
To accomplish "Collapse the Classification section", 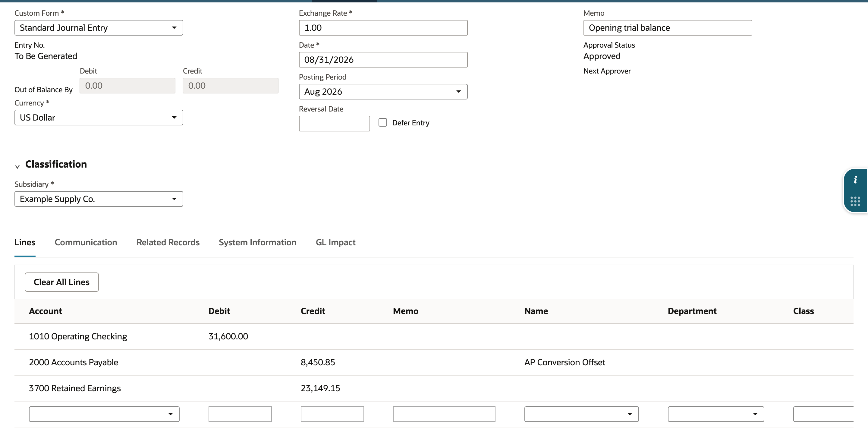I will click(x=17, y=166).
